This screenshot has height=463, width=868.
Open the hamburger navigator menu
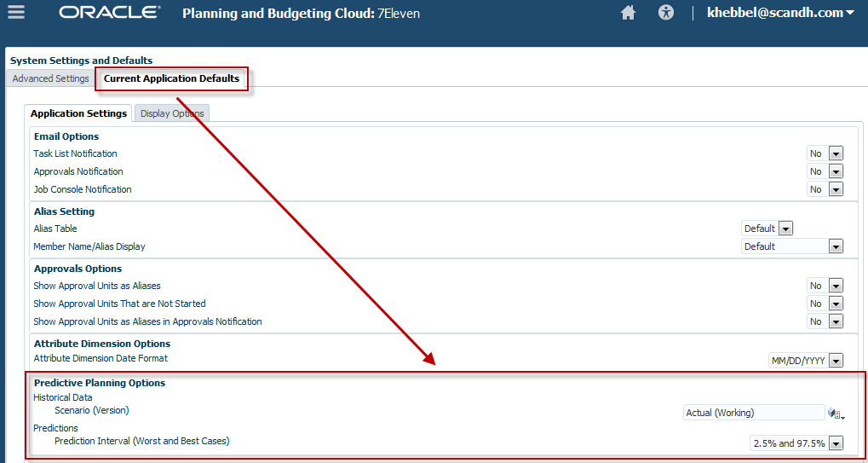[16, 12]
